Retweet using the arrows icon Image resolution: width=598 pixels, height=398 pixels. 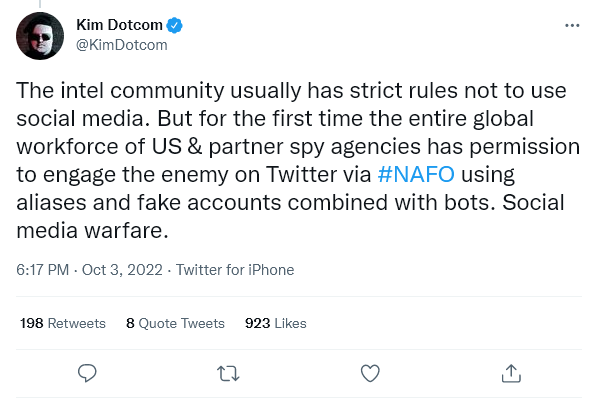228,374
